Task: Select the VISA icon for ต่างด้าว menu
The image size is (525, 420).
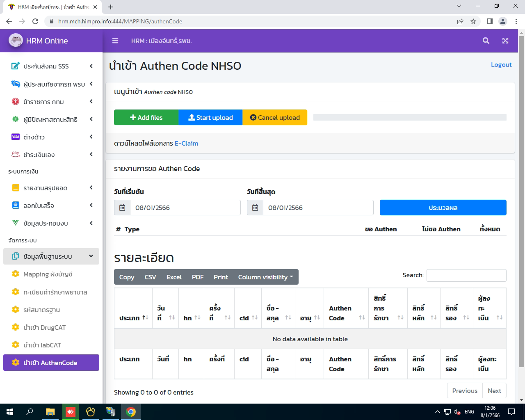Action: click(x=15, y=137)
